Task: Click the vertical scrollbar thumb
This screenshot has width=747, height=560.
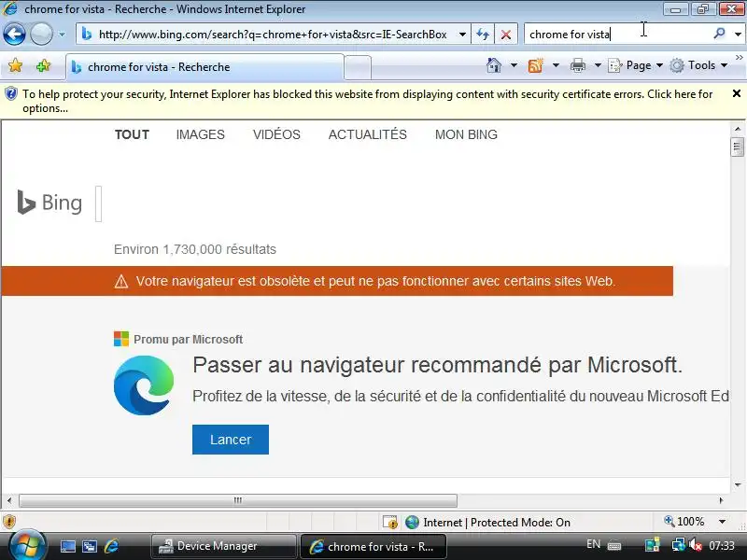Action: pyautogui.click(x=738, y=147)
